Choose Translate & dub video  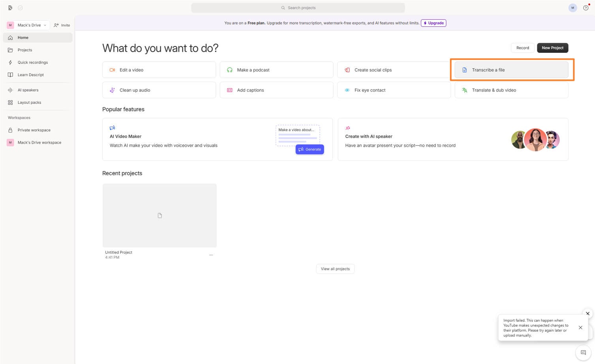coord(511,90)
